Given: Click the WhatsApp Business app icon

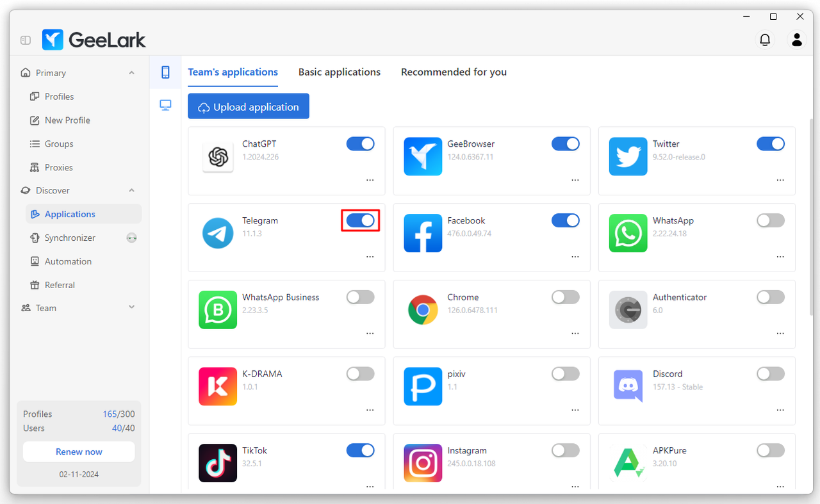Looking at the screenshot, I should click(x=218, y=310).
